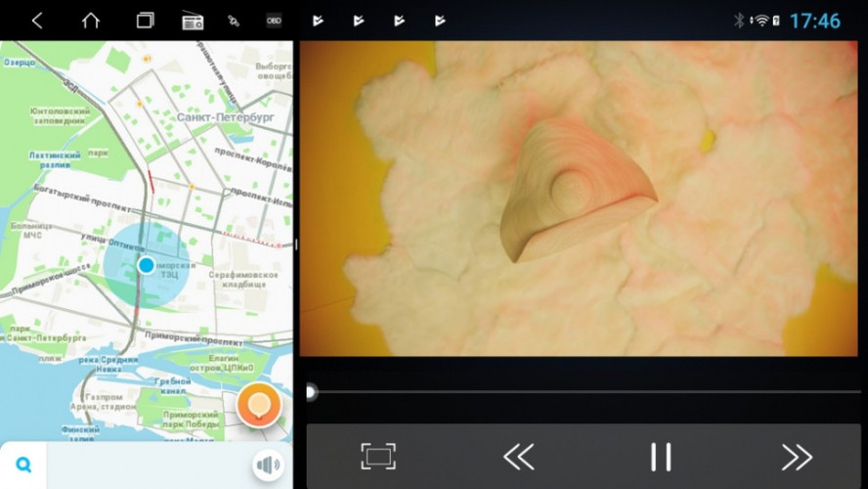Tap the video playback area

pos(583,199)
